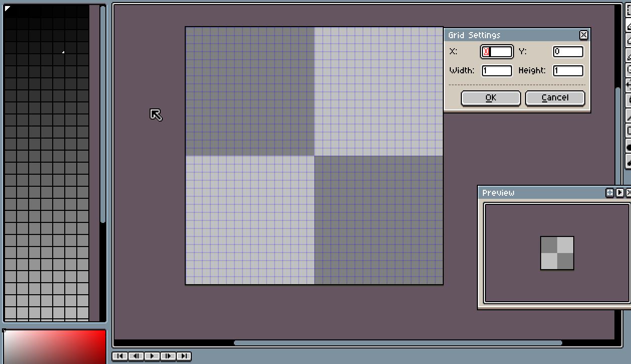Play animation in the Preview window

pyautogui.click(x=620, y=193)
